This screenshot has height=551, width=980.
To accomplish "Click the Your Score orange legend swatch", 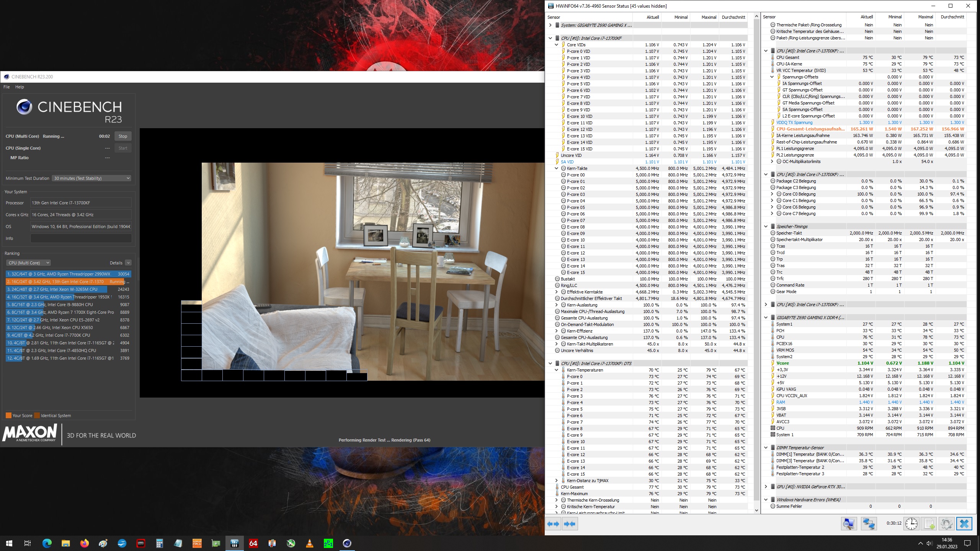I will pos(8,416).
